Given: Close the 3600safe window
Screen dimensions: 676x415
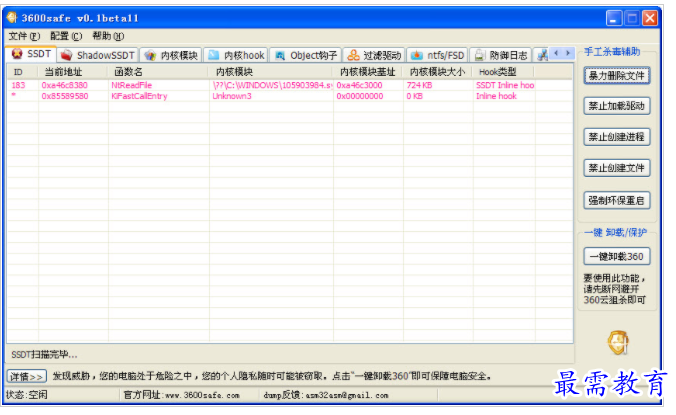Looking at the screenshot, I should [x=650, y=18].
